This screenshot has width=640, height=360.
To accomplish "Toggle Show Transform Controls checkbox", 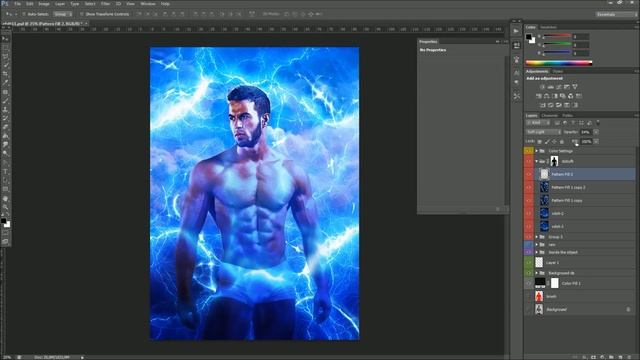I will (x=82, y=14).
